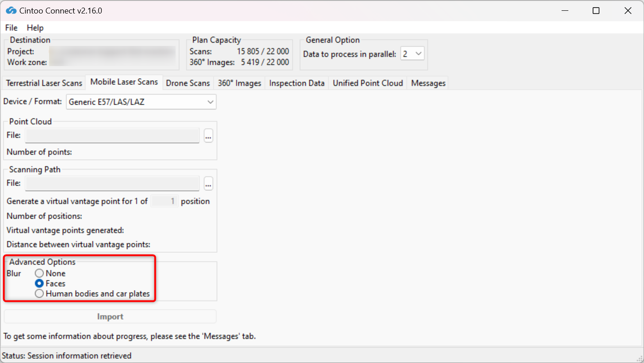Click the Scans capacity value 15 805 / 22 000
This screenshot has width=644, height=363.
[263, 51]
